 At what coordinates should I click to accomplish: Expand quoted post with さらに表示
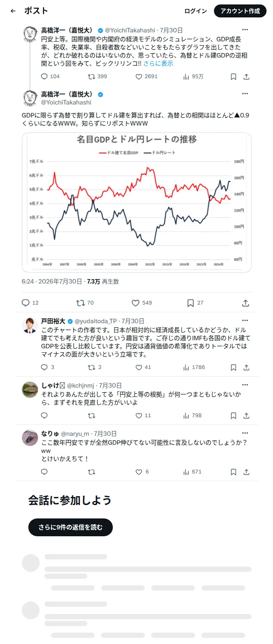[158, 64]
